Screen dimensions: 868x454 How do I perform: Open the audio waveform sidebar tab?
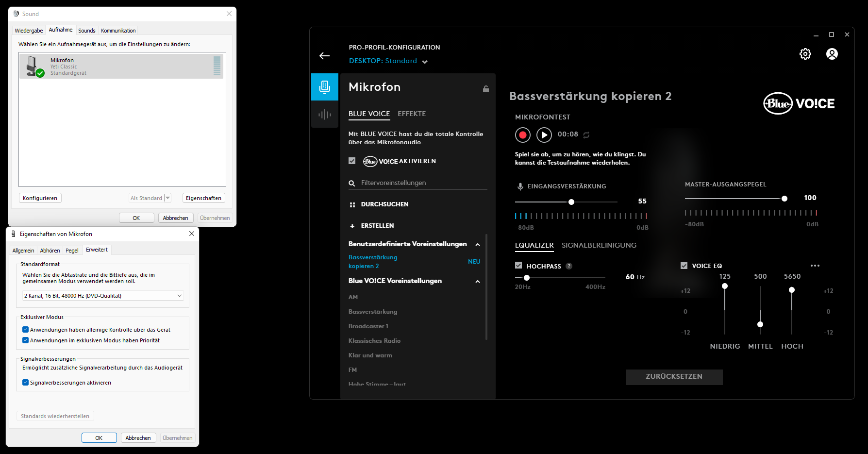[x=325, y=114]
